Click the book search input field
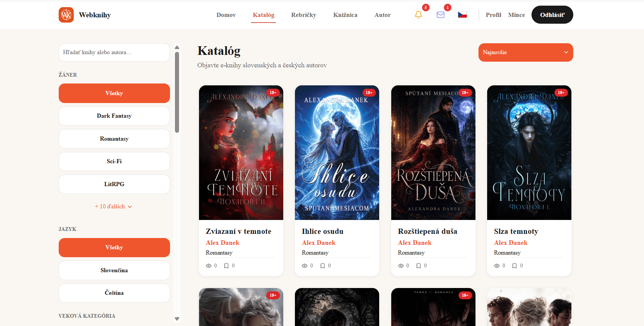The image size is (644, 326). click(x=114, y=52)
